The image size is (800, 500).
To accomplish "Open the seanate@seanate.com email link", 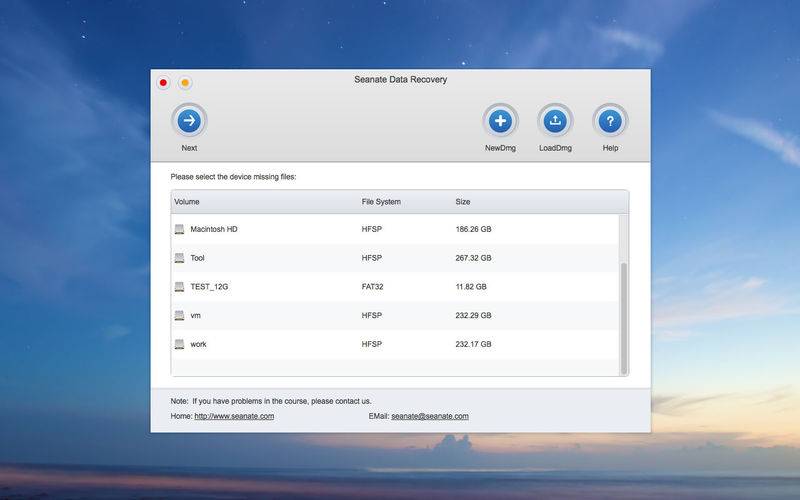I will (x=430, y=416).
